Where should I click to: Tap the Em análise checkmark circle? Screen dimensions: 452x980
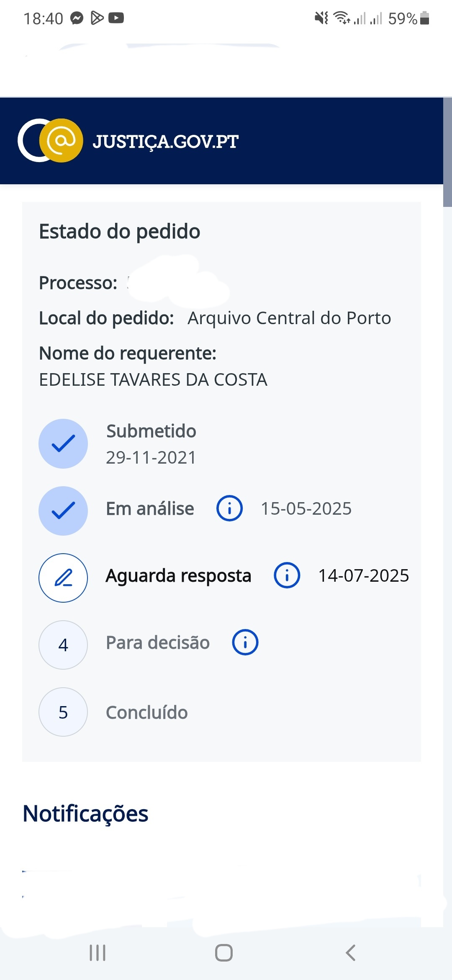[x=63, y=511]
